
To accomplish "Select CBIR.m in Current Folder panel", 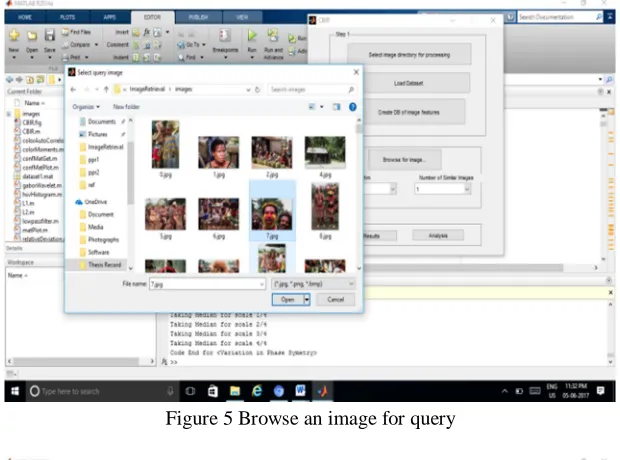I will (31, 131).
